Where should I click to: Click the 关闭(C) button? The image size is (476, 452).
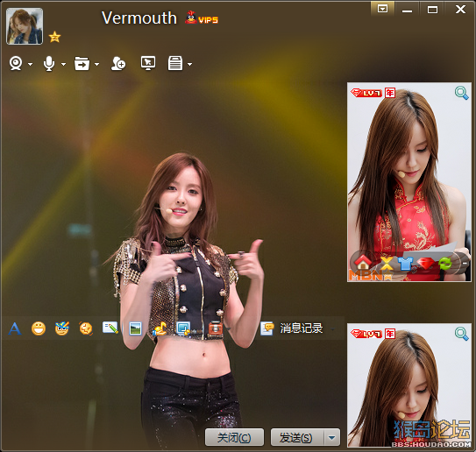(x=234, y=437)
